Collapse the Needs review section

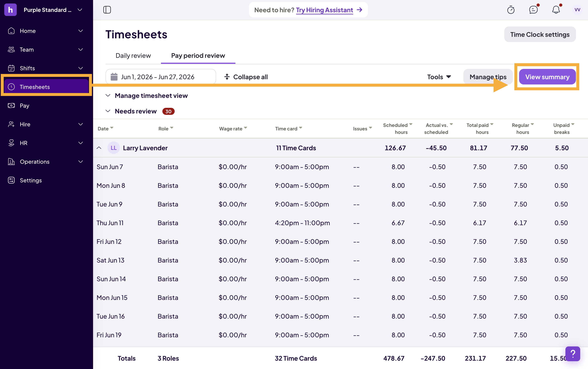(140, 111)
